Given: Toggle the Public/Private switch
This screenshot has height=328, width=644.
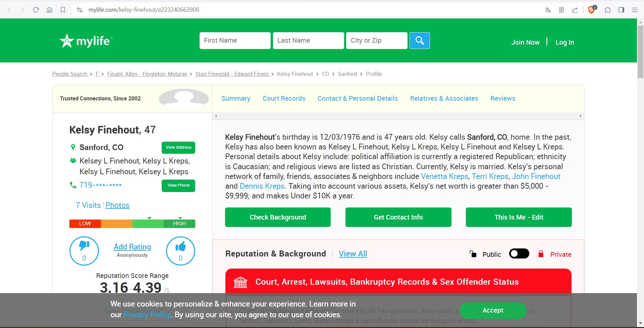Looking at the screenshot, I should pos(519,253).
